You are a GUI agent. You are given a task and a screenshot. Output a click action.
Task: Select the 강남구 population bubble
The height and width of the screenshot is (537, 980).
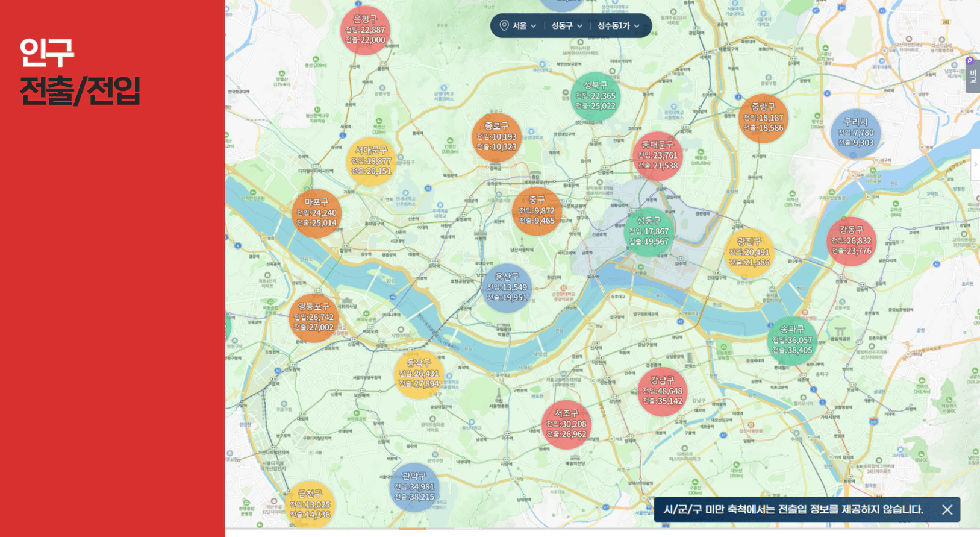(662, 391)
